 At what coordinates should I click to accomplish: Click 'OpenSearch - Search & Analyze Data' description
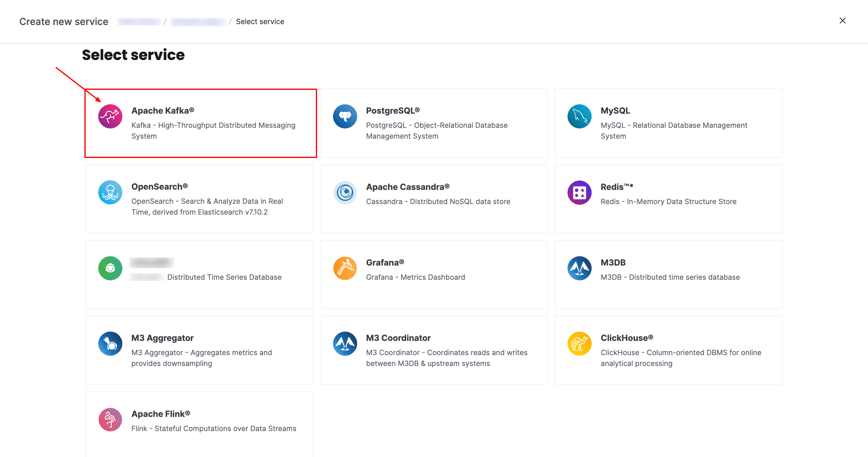[207, 206]
